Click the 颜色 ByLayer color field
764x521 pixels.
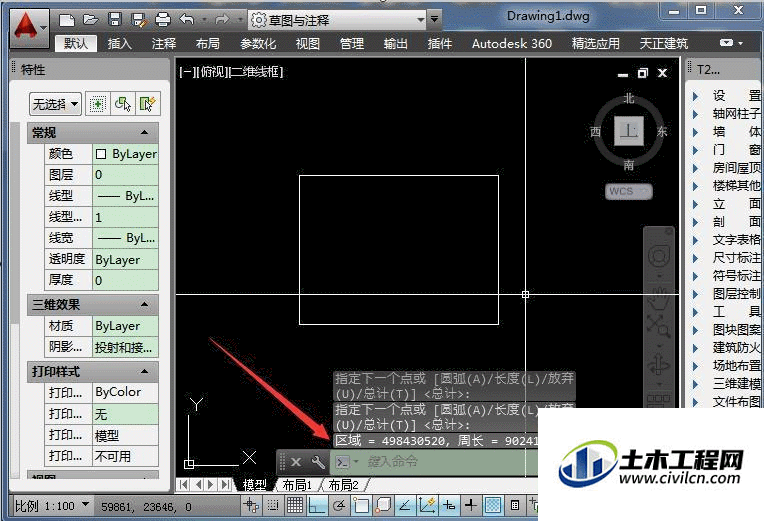point(125,154)
